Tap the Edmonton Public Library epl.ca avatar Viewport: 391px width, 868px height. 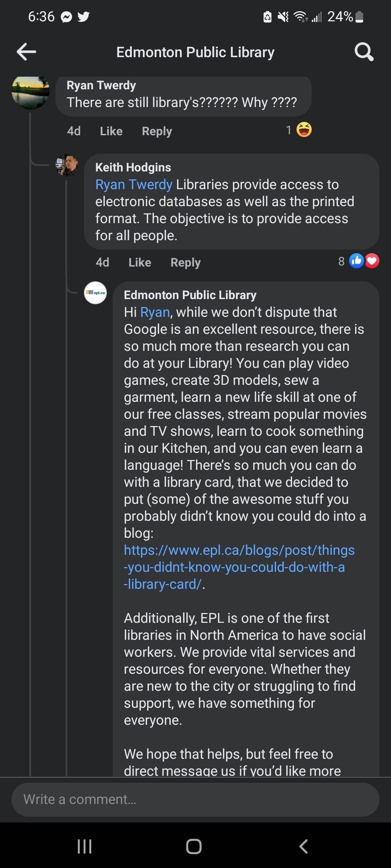click(x=95, y=293)
